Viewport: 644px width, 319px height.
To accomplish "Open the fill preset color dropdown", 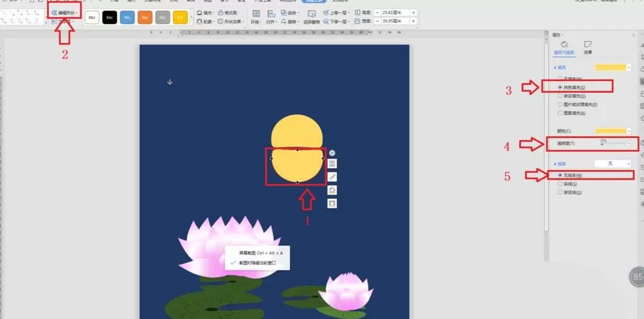I will pos(613,67).
